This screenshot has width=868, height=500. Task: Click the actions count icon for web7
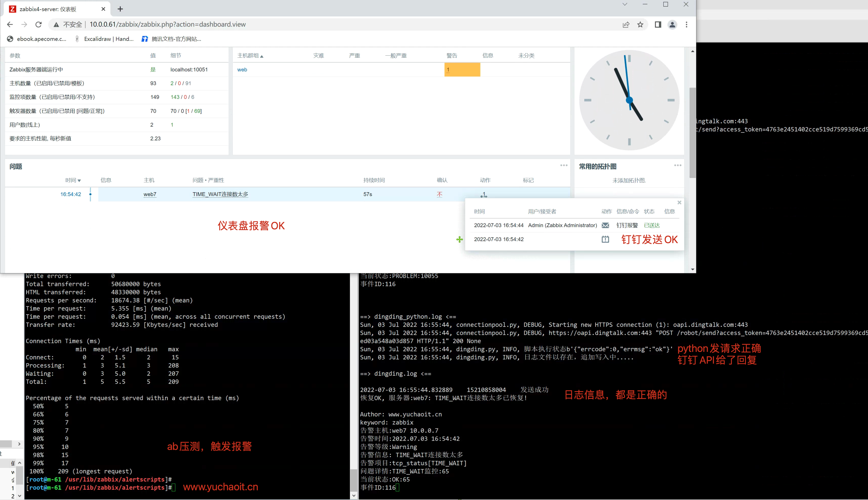tap(484, 195)
